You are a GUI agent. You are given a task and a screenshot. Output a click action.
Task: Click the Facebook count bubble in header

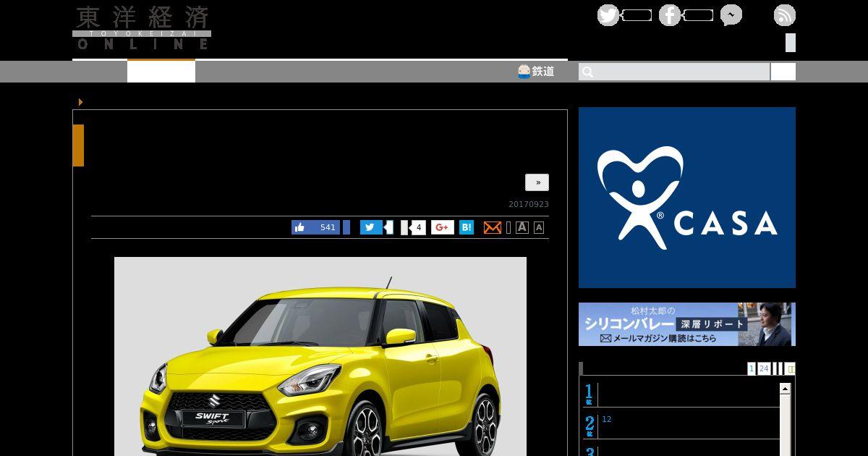(x=698, y=15)
